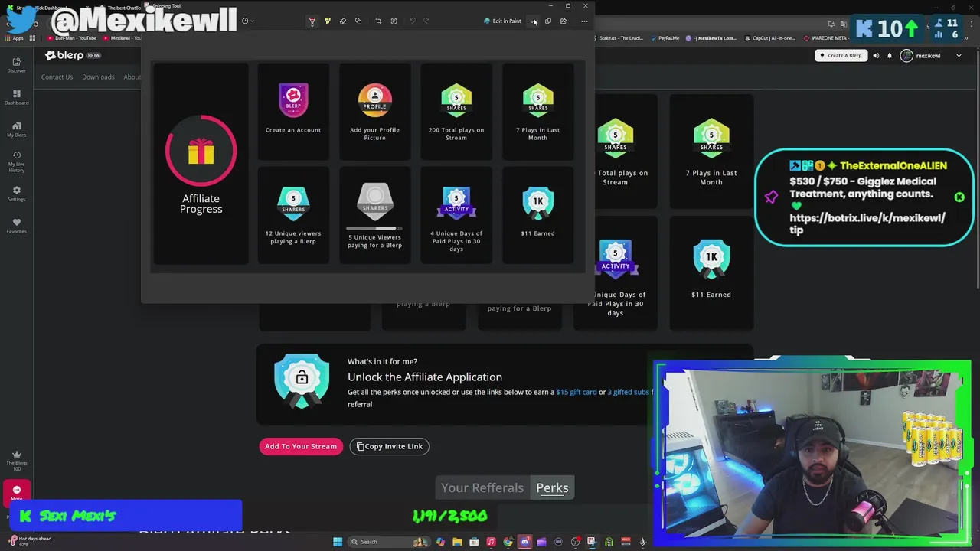Go to My Blerp in sidebar
Image resolution: width=980 pixels, height=551 pixels.
pos(16,129)
